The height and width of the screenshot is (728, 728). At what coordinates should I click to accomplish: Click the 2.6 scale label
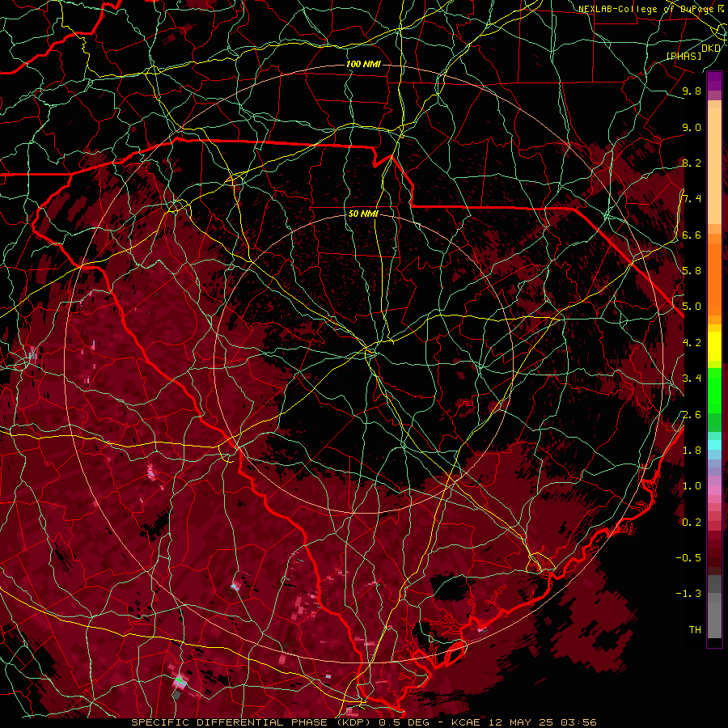[x=692, y=415]
